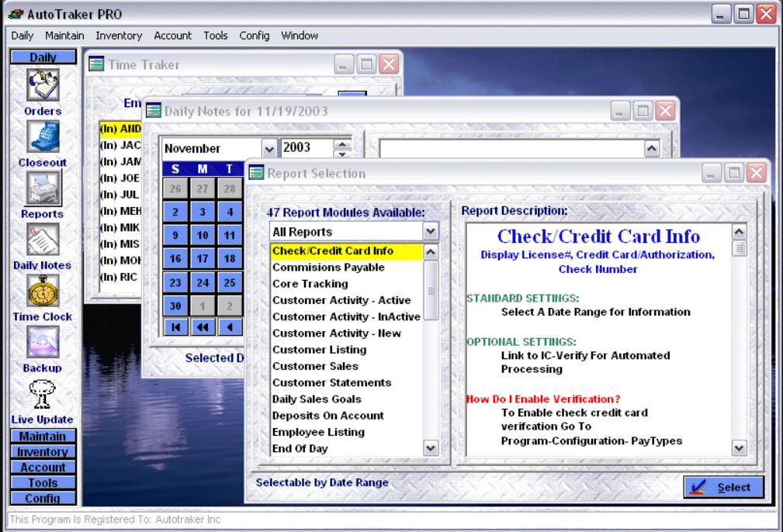
Task: Open Orders from the sidebar
Action: tap(43, 85)
